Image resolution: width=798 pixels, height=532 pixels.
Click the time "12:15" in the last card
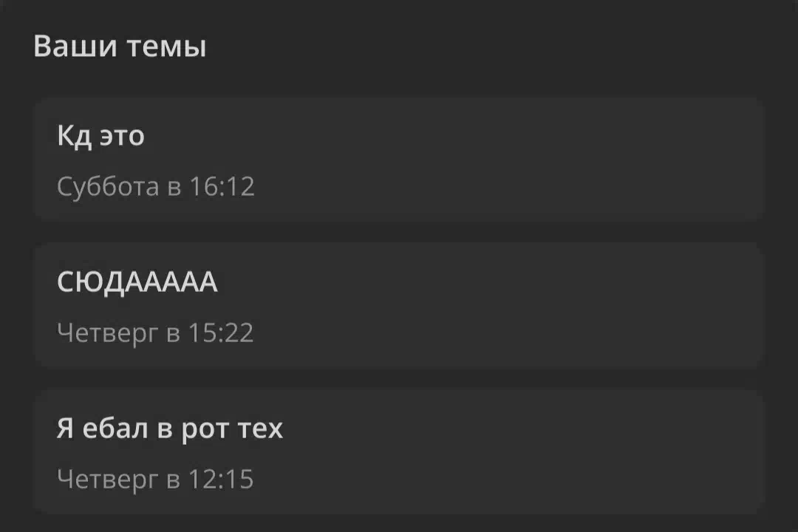[221, 480]
